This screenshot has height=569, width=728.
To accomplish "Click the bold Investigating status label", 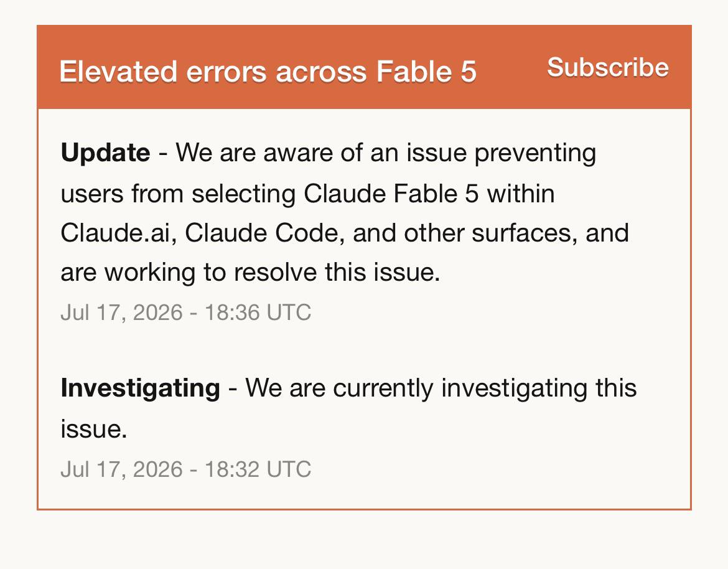I will coord(140,388).
